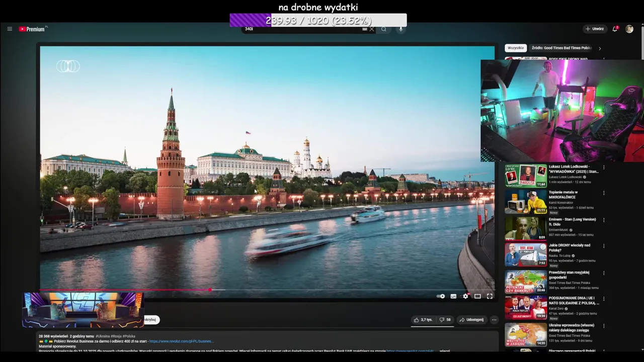
Task: Open options menu for Topienie metalu video
Action: click(604, 193)
